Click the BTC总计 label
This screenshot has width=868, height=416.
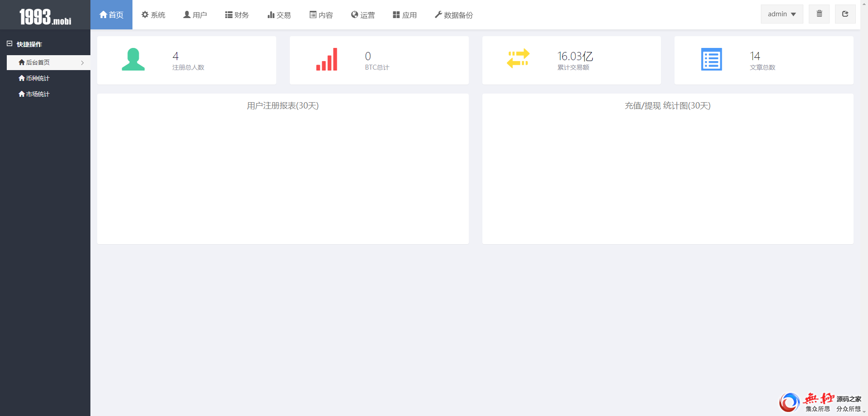tap(377, 67)
